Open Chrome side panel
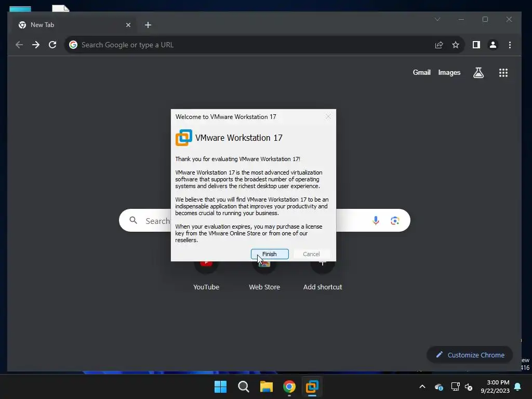The width and height of the screenshot is (532, 399). pos(476,45)
